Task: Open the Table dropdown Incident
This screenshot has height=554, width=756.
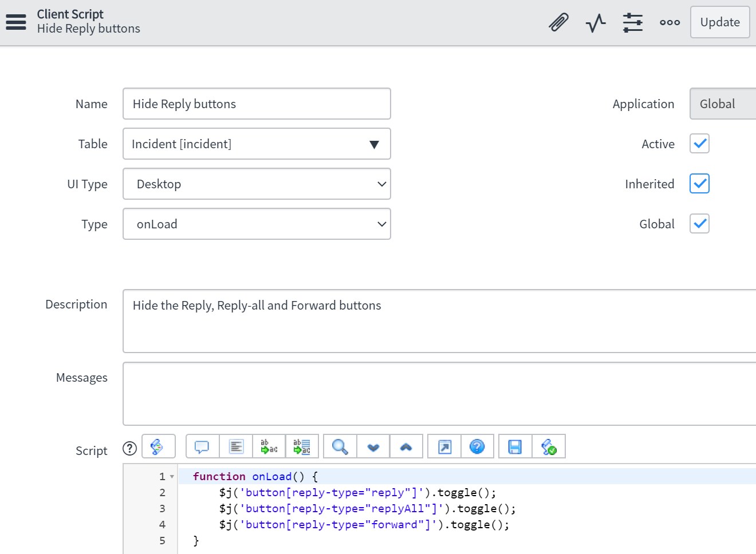Action: pyautogui.click(x=257, y=144)
